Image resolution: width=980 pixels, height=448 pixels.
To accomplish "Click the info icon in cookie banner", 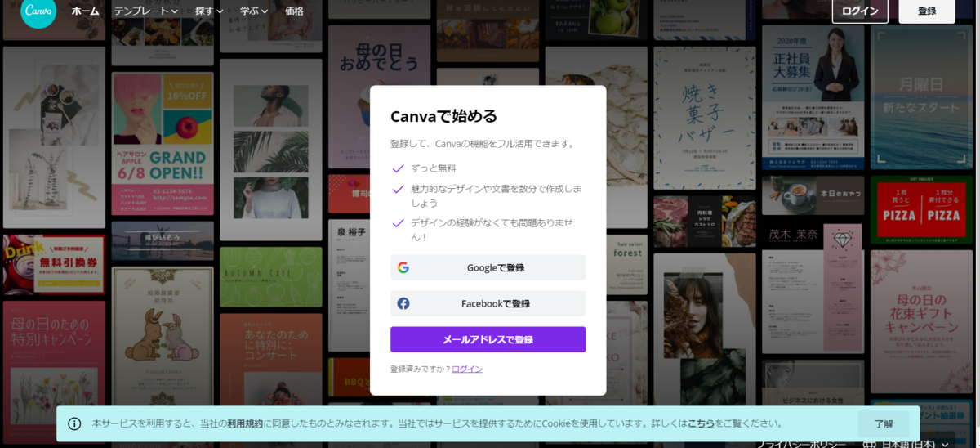I will pyautogui.click(x=74, y=423).
